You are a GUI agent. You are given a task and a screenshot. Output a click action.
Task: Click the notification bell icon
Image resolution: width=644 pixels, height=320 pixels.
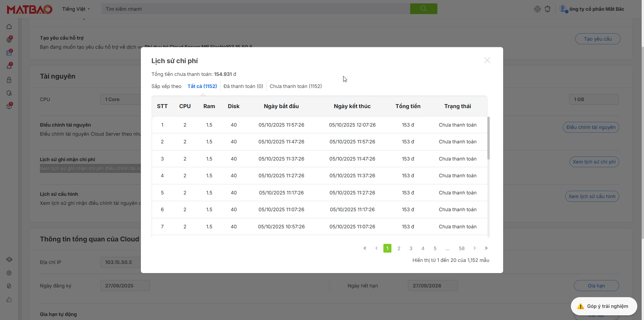coord(547,9)
